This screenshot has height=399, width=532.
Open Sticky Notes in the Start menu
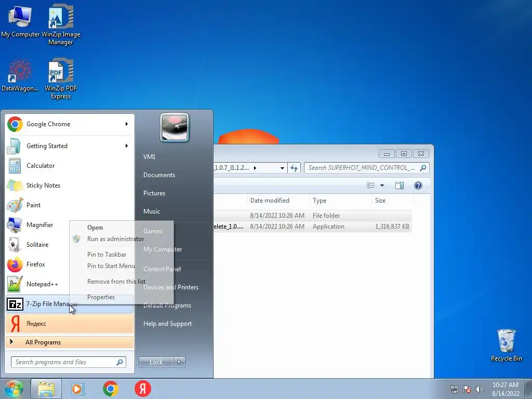click(x=70, y=185)
